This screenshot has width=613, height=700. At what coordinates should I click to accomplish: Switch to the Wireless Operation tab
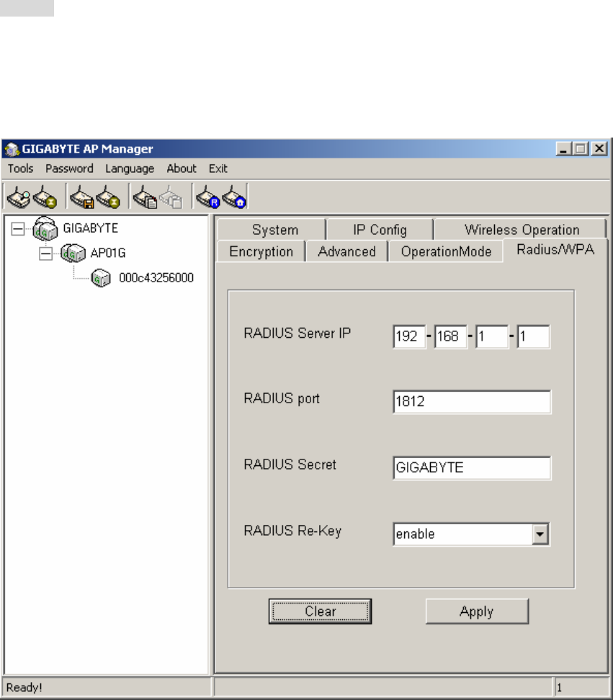pos(521,230)
